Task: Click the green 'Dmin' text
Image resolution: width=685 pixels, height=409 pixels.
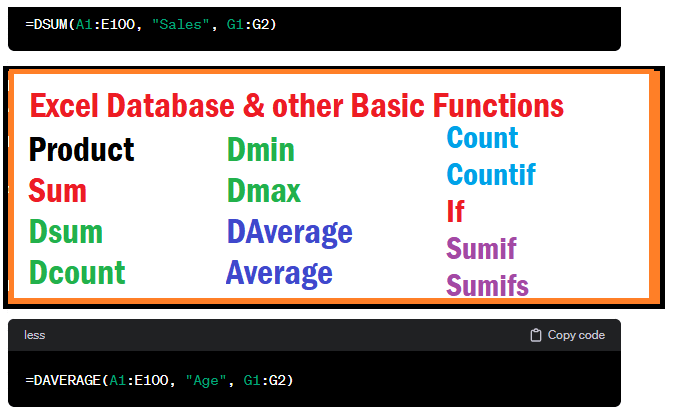Action: (261, 149)
